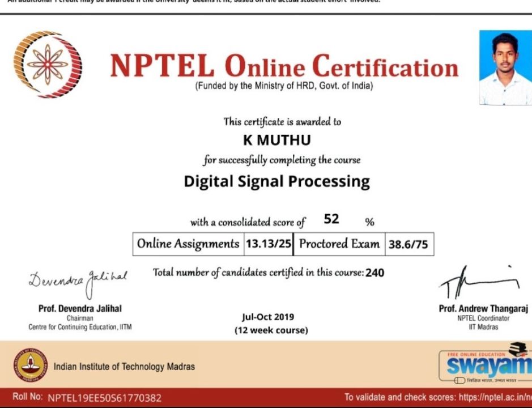Click the Chairman title under Jalihal
Viewport: 532px width, 408px height.
click(80, 318)
